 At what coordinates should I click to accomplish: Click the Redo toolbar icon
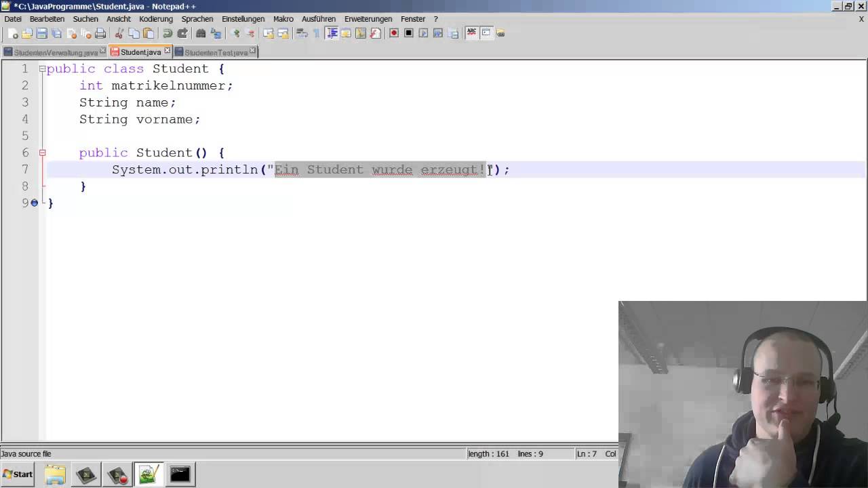click(x=182, y=33)
